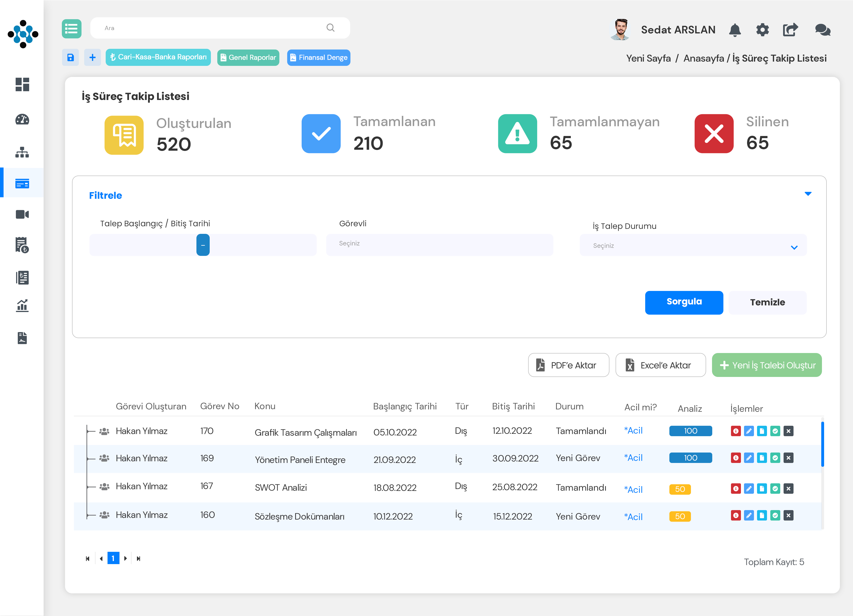Viewport: 853px width, 616px height.
Task: Open the Genel Raporlar tab
Action: pos(248,58)
